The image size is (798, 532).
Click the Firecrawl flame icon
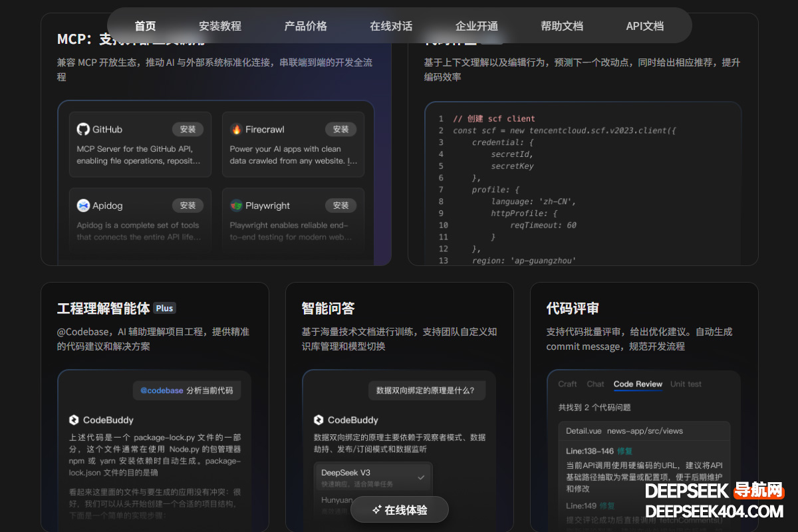coord(236,130)
